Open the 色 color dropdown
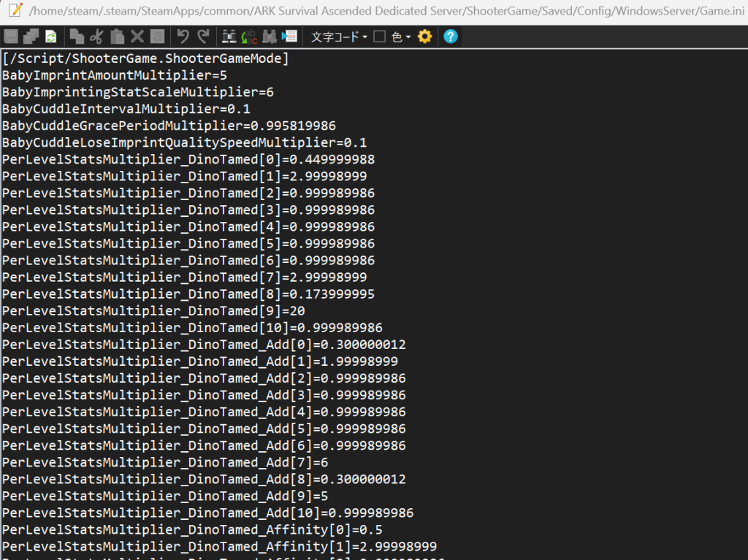This screenshot has height=560, width=748. [x=401, y=37]
